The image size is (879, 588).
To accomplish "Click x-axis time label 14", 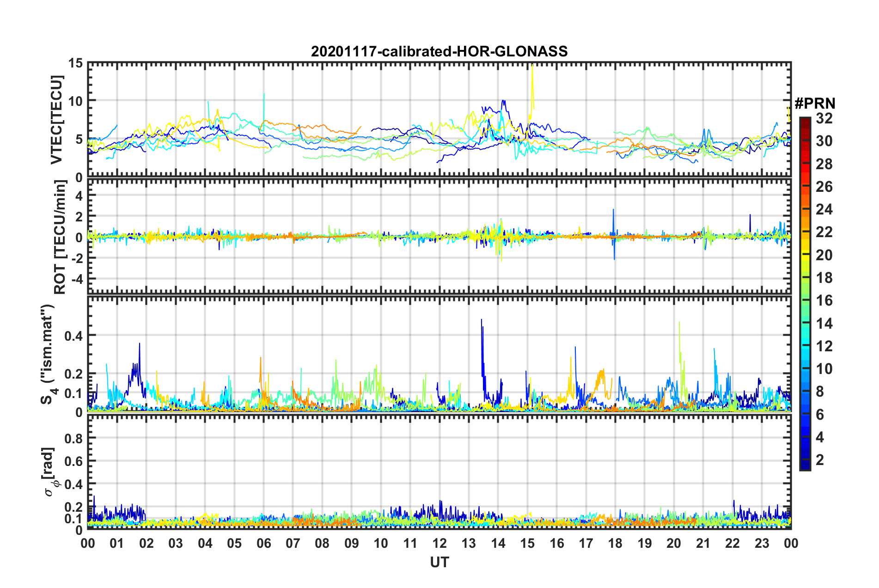I will [x=498, y=544].
